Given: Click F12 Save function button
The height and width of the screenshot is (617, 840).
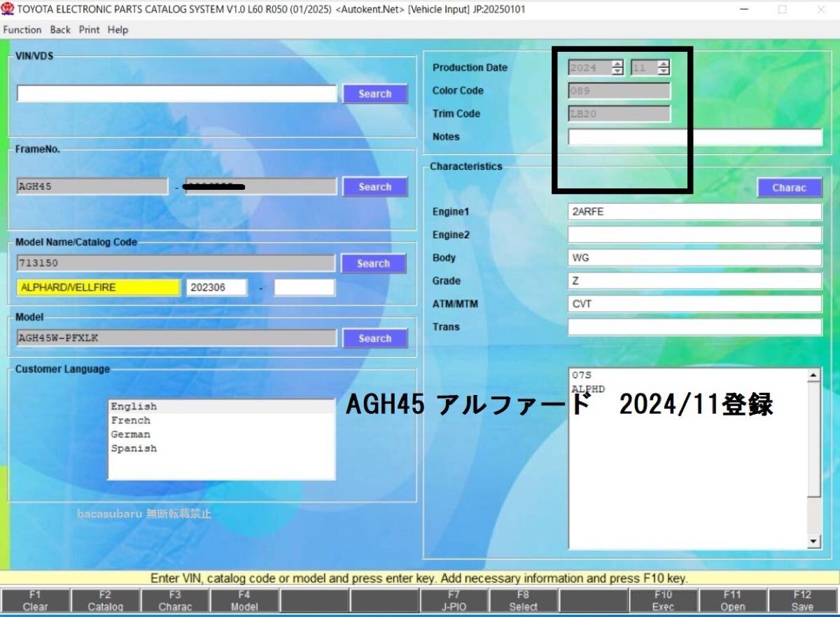Looking at the screenshot, I should coord(802,601).
